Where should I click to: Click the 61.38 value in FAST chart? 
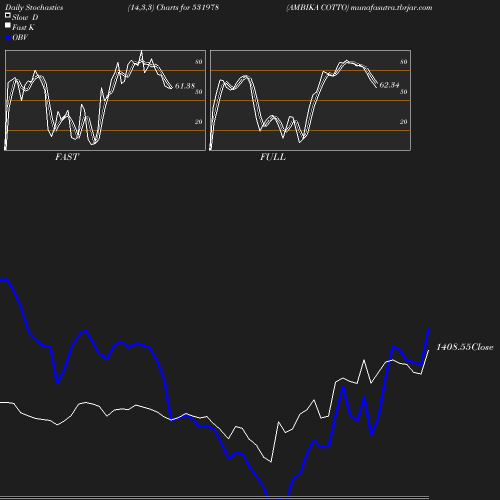coord(185,86)
